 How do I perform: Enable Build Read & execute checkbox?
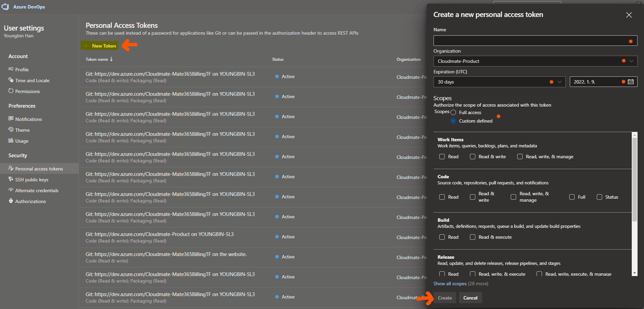473,237
